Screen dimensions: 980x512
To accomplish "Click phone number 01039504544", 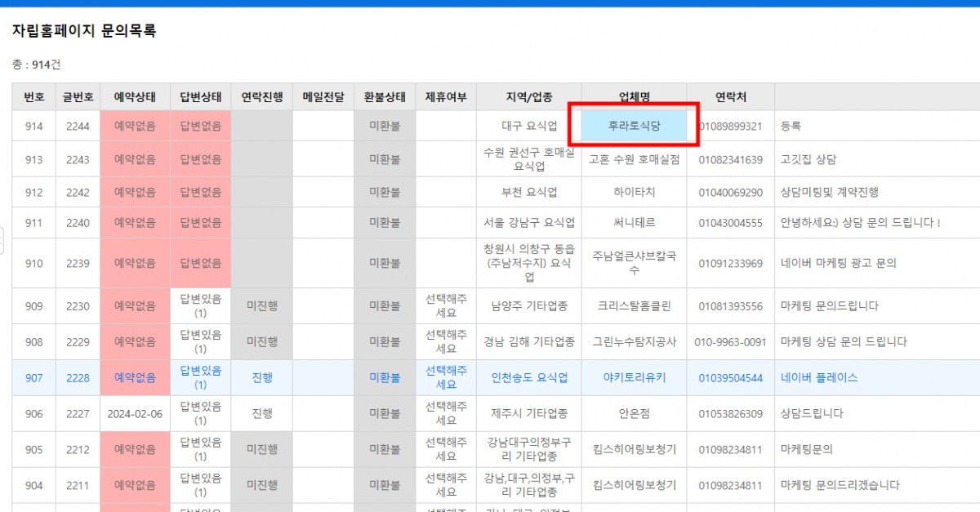I will pos(730,378).
